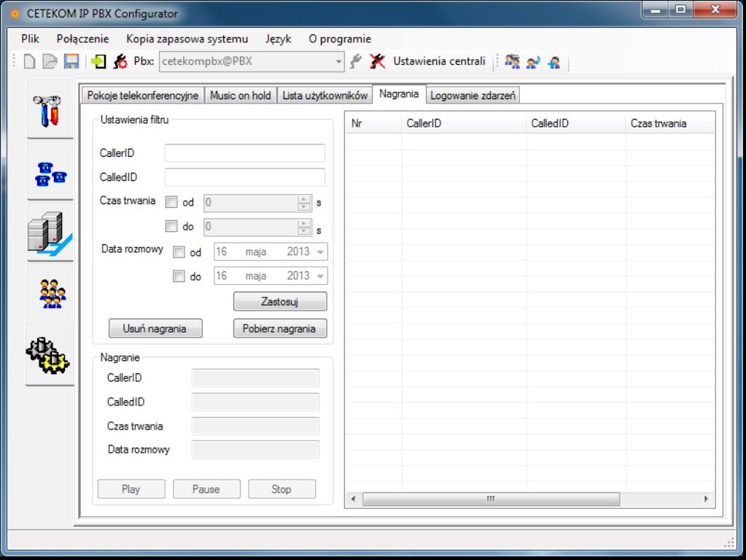This screenshot has width=746, height=560.
Task: Click the recordings table horizontal scrollbar thumb
Action: [491, 499]
